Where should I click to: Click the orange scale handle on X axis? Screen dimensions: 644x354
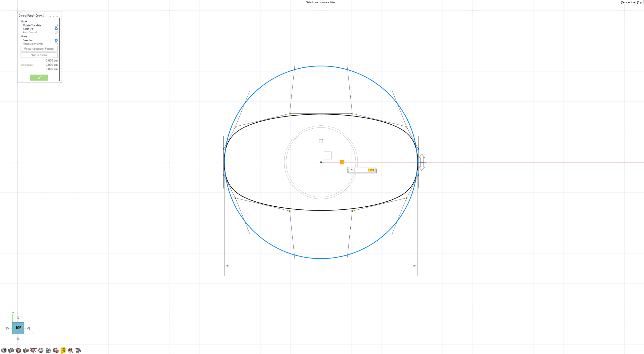click(x=342, y=162)
